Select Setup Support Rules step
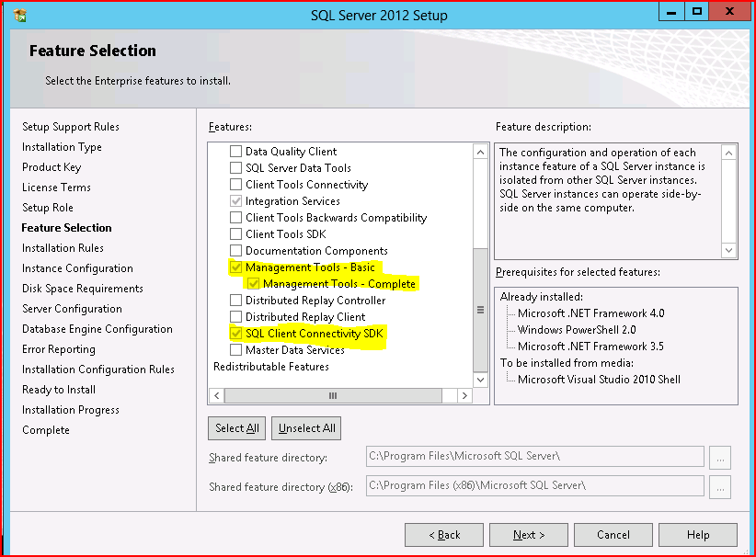 click(x=71, y=127)
